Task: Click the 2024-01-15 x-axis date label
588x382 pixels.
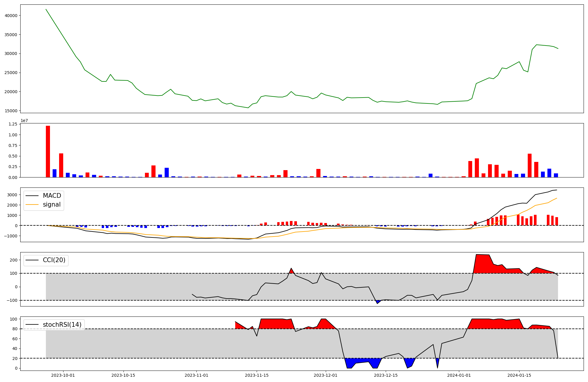Action: (x=519, y=375)
